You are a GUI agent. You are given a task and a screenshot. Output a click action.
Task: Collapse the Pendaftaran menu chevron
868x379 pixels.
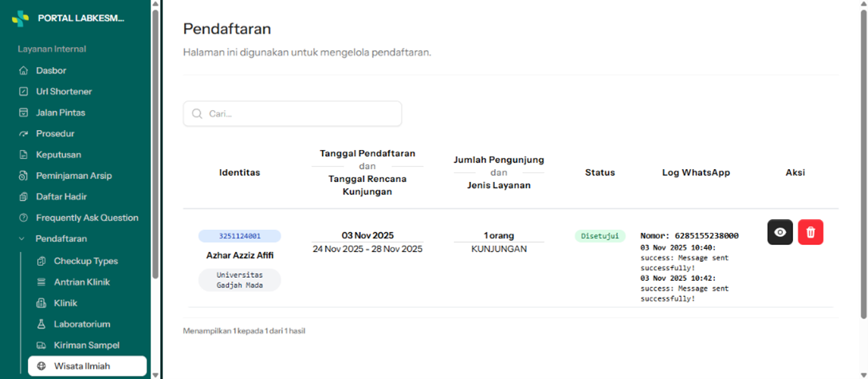pos(22,239)
